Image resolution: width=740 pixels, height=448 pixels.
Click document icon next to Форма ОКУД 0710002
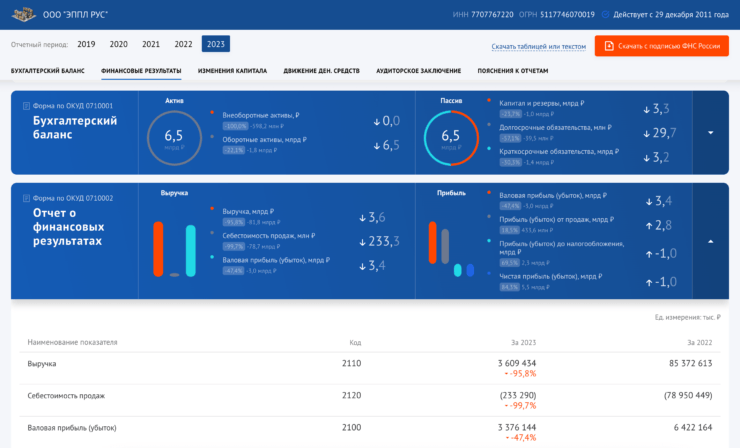click(x=26, y=198)
